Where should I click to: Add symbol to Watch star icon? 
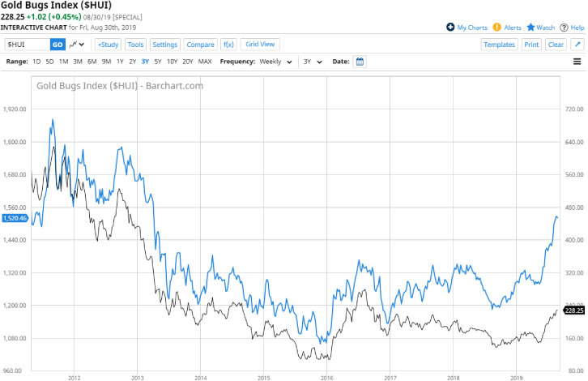531,28
